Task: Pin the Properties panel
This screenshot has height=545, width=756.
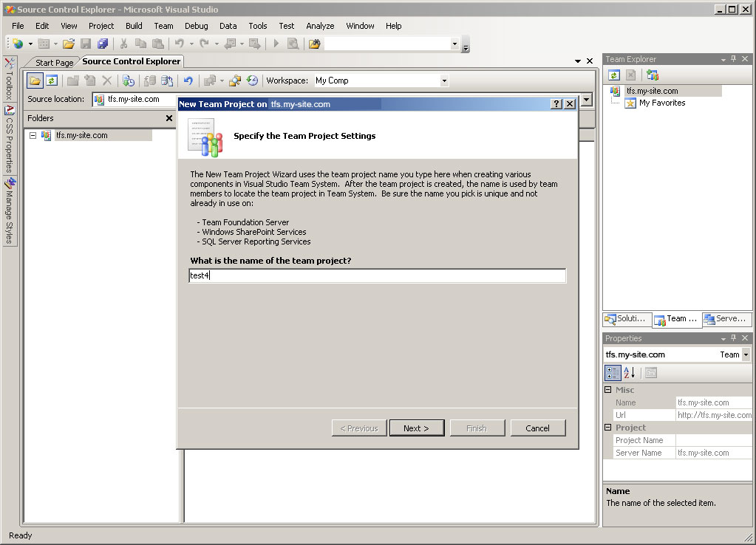Action: (733, 337)
